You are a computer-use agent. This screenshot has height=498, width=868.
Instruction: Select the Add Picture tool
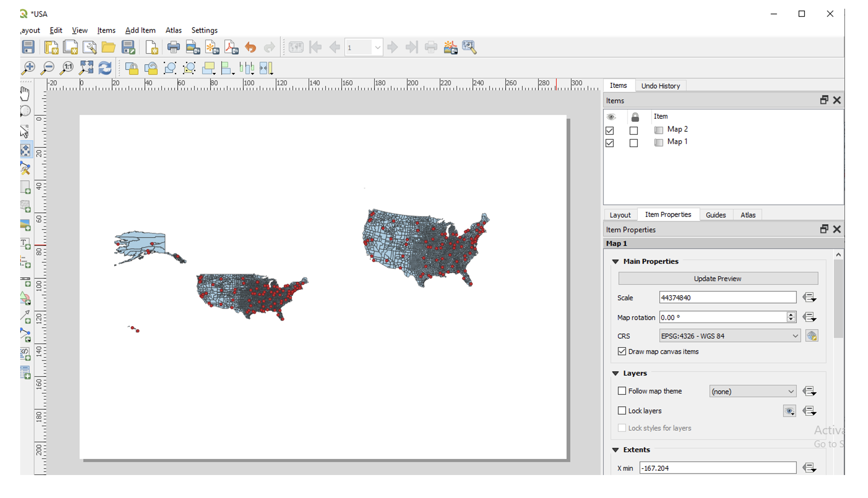click(25, 225)
